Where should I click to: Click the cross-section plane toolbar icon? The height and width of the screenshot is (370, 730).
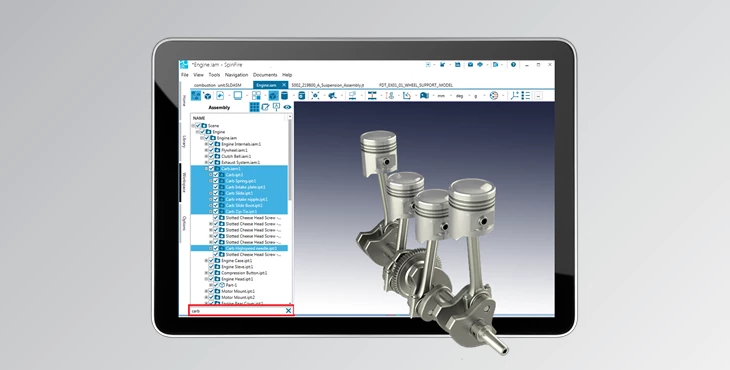tap(352, 95)
